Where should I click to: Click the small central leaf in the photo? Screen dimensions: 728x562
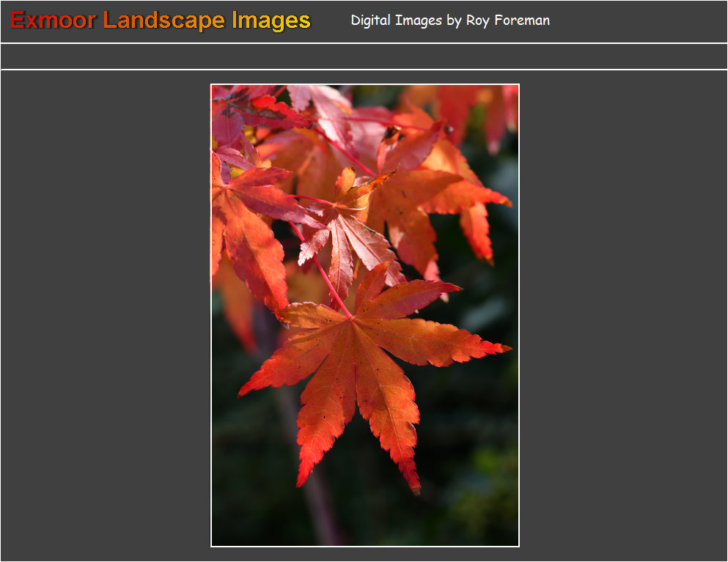(345, 227)
